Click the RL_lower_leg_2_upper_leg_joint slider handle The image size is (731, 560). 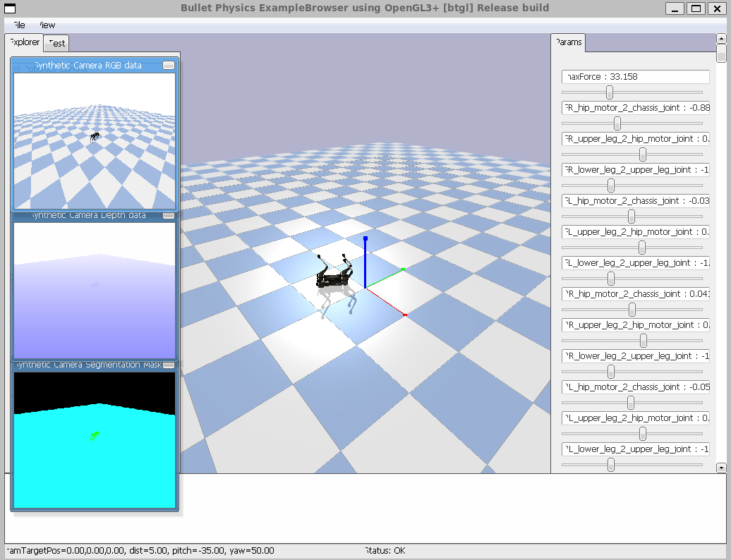pos(611,465)
